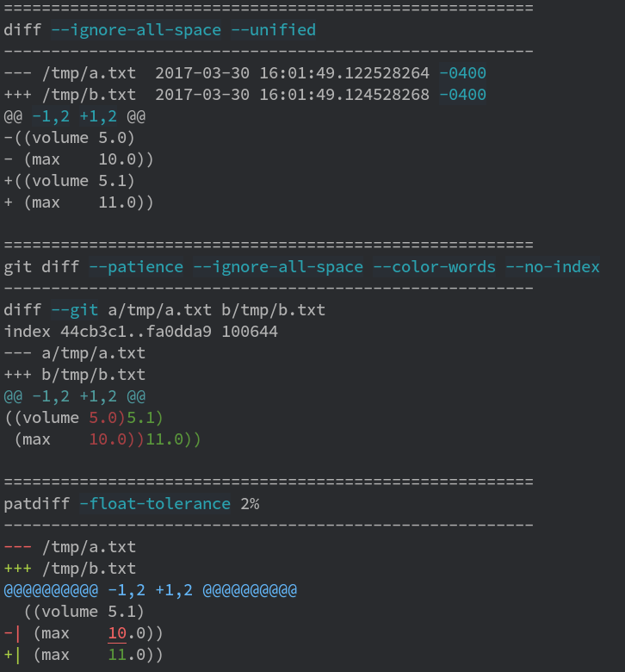The image size is (625, 672).
Task: Click the --patience flag in git diff command
Action: click(136, 267)
